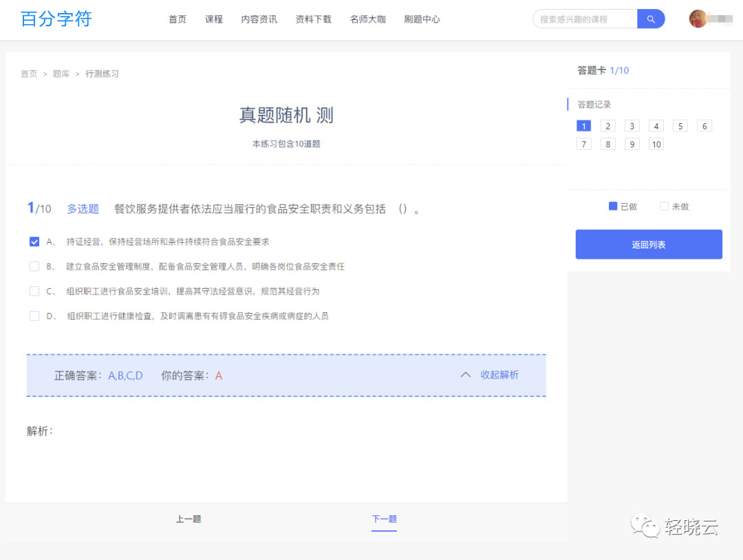The width and height of the screenshot is (743, 560).
Task: Check option B 建立食品安全管理制度 checkbox
Action: [34, 266]
